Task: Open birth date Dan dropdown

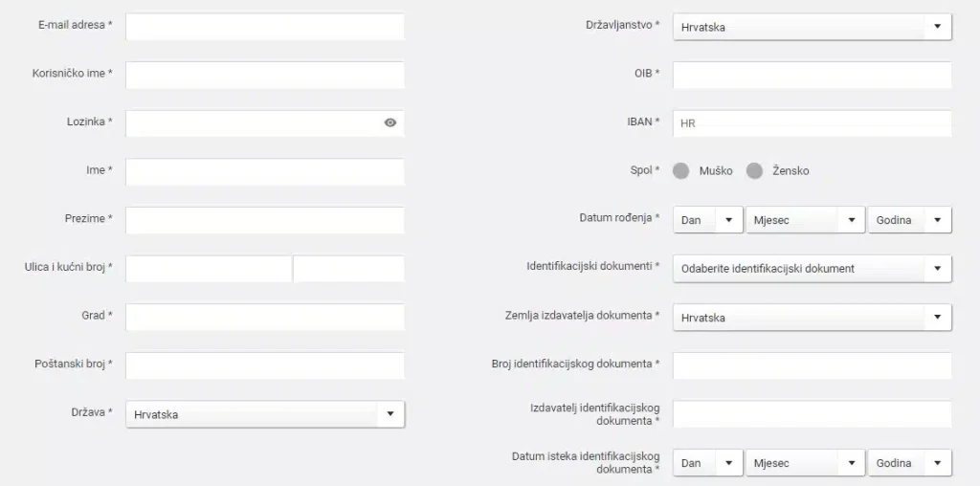Action: (707, 220)
